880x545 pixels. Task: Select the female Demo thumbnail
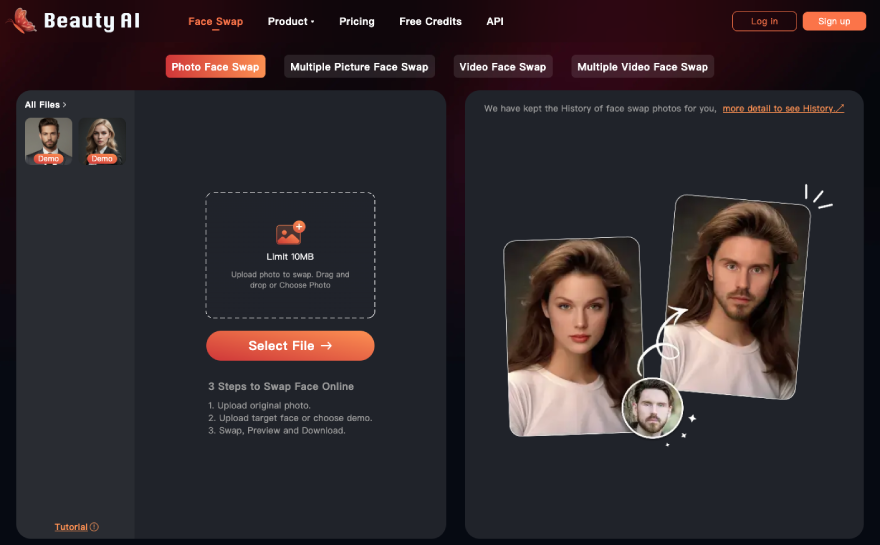102,141
